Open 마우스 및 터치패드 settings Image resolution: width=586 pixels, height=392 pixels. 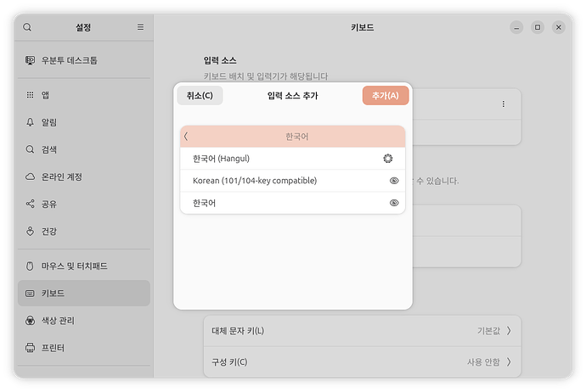[76, 266]
